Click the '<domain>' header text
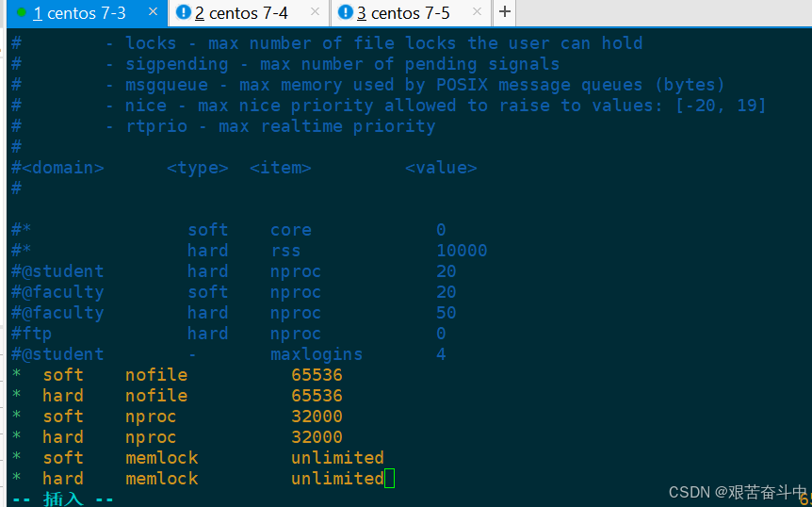This screenshot has width=812, height=507. [63, 168]
